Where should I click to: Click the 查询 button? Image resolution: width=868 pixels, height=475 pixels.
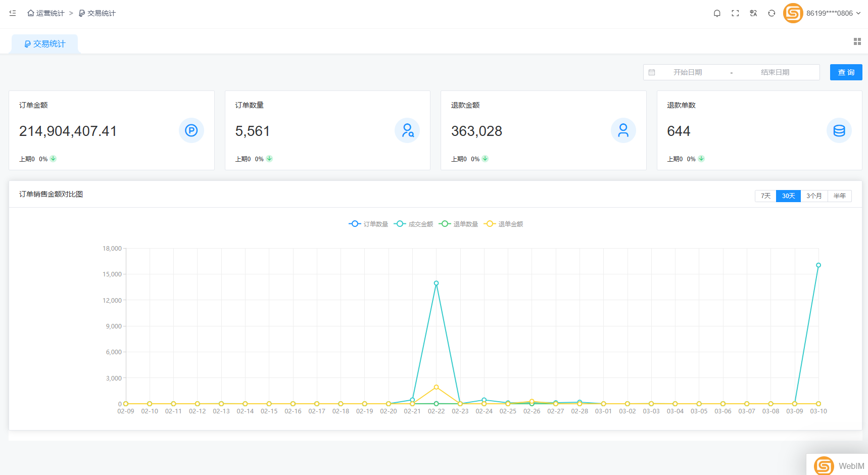[846, 72]
